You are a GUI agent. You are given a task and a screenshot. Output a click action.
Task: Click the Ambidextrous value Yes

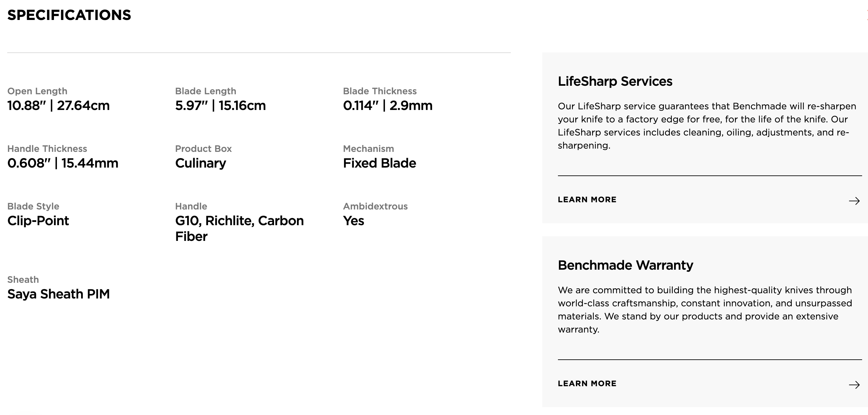pyautogui.click(x=354, y=221)
